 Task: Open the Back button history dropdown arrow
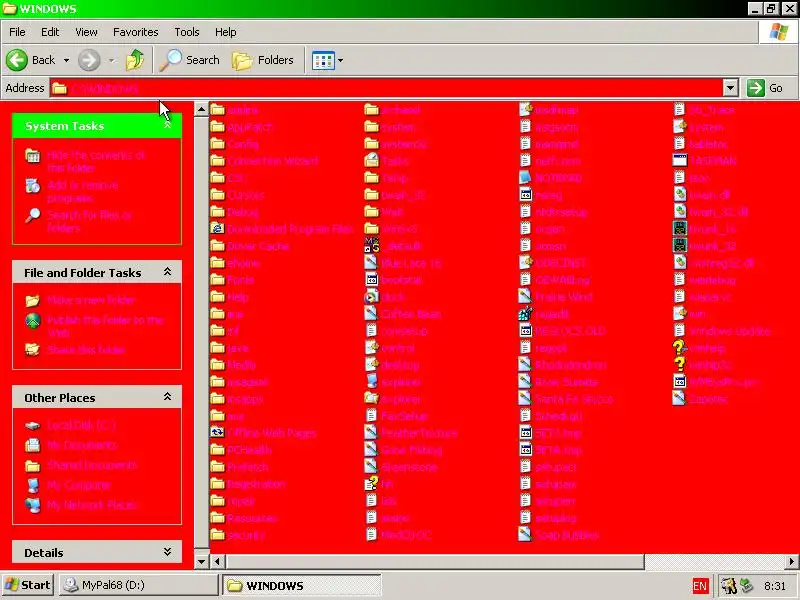point(66,60)
